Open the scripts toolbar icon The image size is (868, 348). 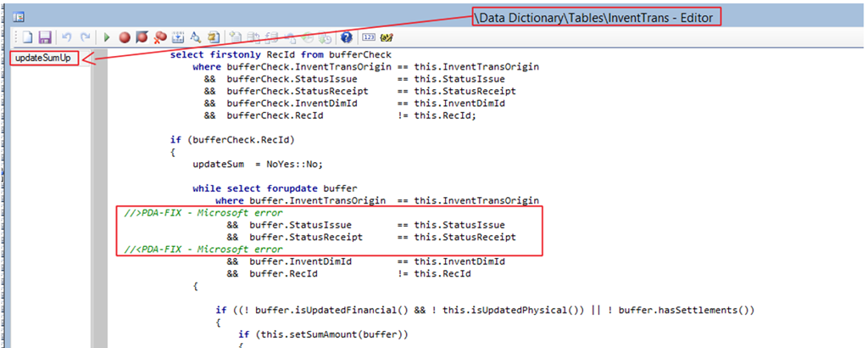coord(178,37)
